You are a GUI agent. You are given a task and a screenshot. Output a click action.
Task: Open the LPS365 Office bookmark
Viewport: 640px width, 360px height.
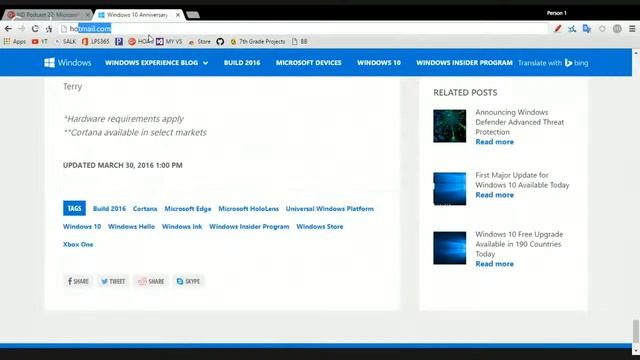96,41
